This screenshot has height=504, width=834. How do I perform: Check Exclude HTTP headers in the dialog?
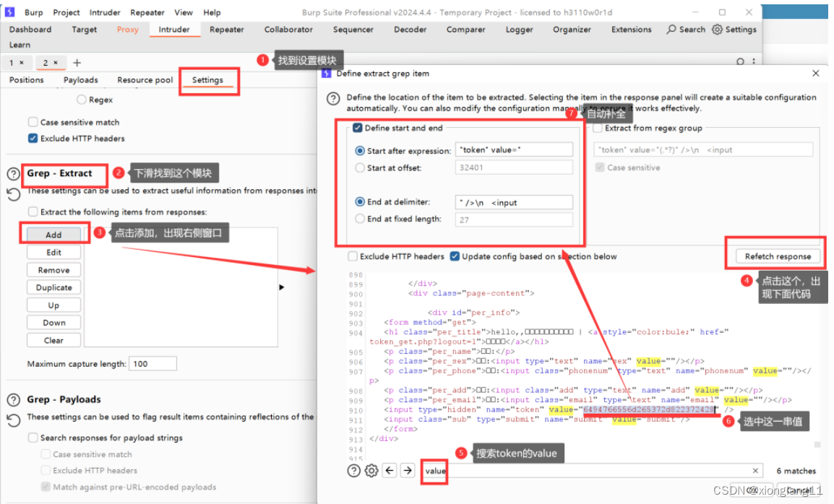pos(353,256)
